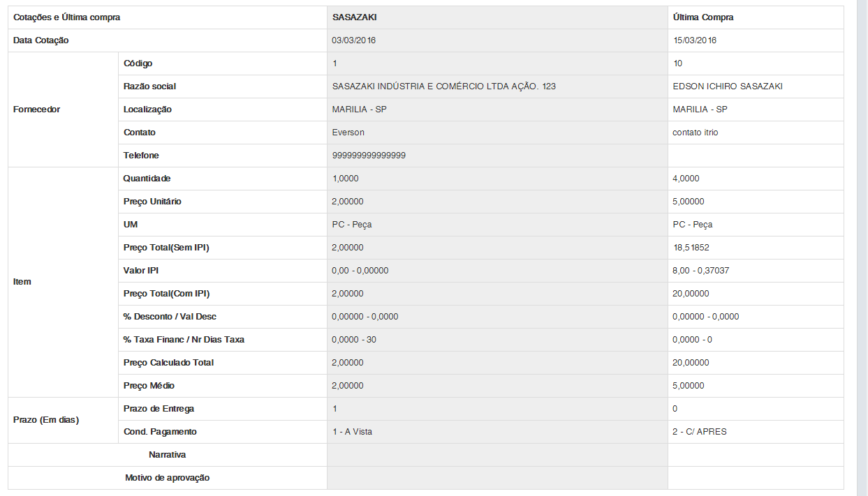Image resolution: width=868 pixels, height=496 pixels.
Task: Click the SASAZAKI column header
Action: pos(355,17)
